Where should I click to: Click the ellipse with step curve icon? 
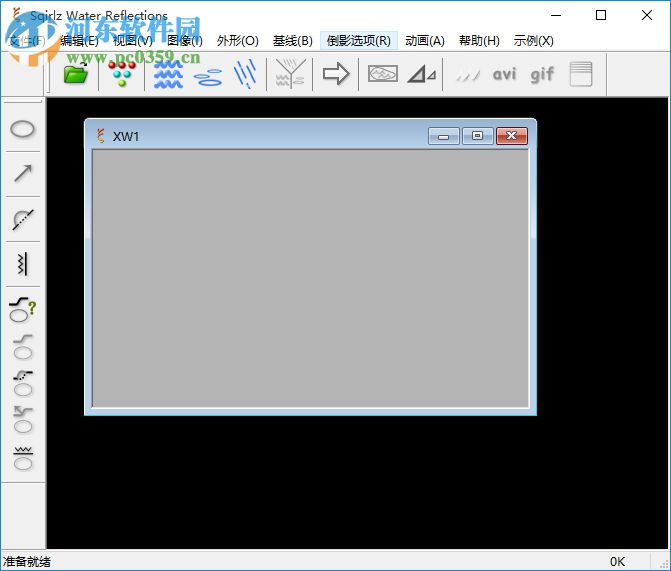(x=23, y=346)
